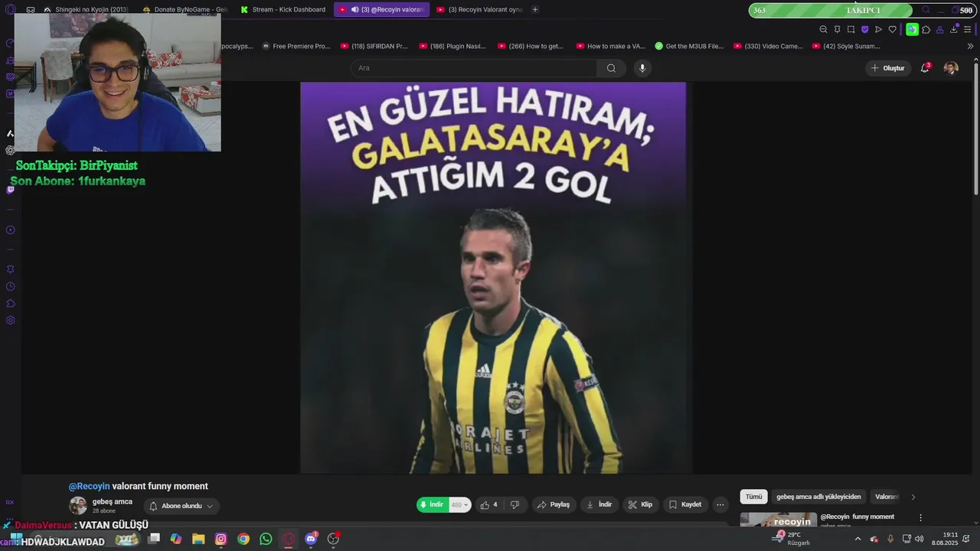Click the YouTube search magnifier button
The width and height of the screenshot is (980, 551).
click(611, 68)
